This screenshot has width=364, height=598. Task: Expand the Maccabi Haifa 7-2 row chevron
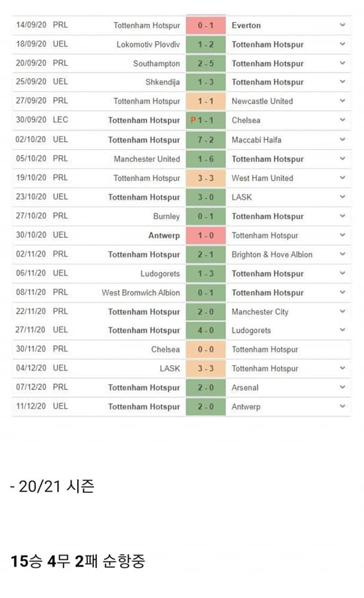coord(342,140)
